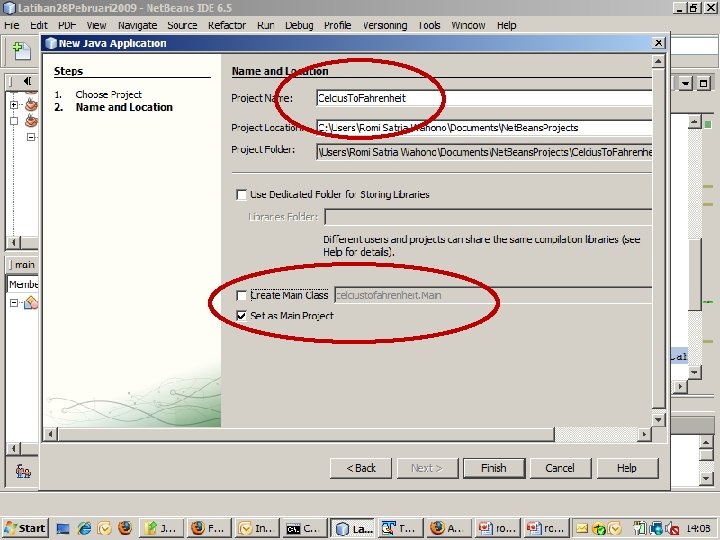The image size is (720, 540).
Task: Open the Source menu
Action: coord(182,25)
